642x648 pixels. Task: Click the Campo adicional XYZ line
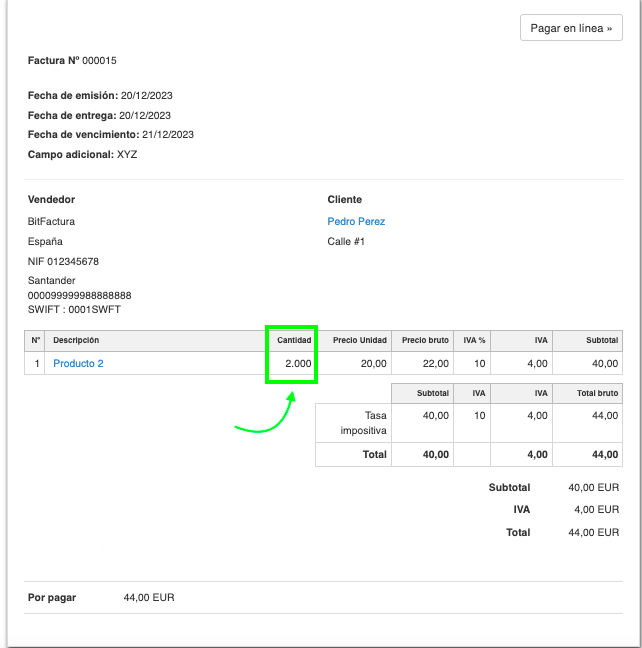click(83, 154)
